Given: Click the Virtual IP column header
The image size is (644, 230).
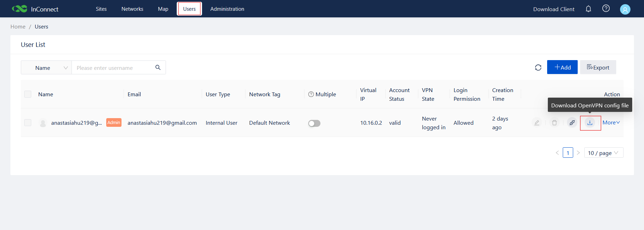Looking at the screenshot, I should click(x=368, y=95).
